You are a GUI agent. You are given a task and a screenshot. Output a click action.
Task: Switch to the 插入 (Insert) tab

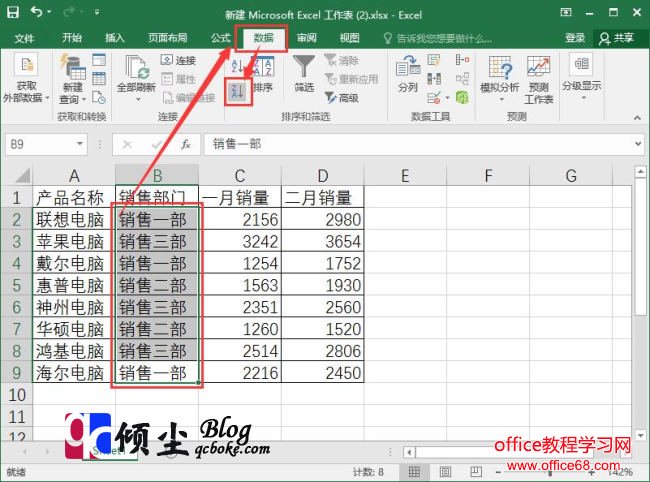[x=115, y=38]
